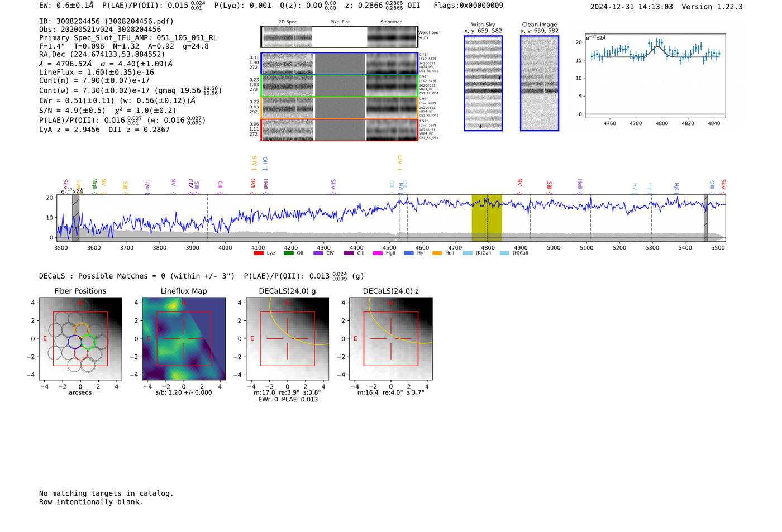
Task: Click the Clean Image cutout
Action: click(540, 83)
